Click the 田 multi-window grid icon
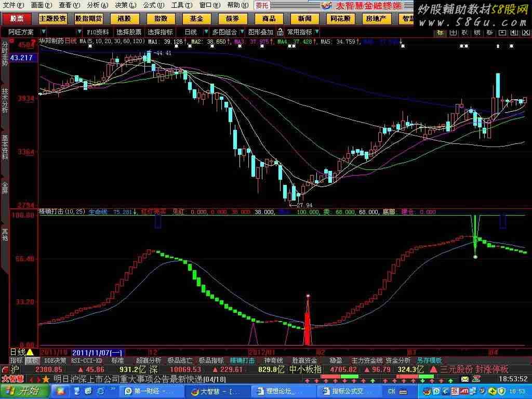This screenshot has height=399, width=532. point(453,33)
